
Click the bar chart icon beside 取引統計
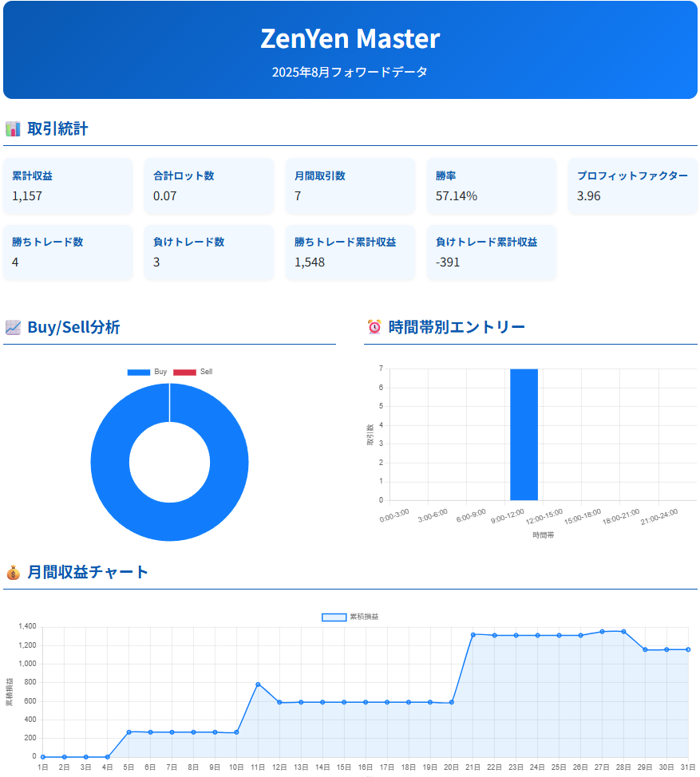click(13, 129)
